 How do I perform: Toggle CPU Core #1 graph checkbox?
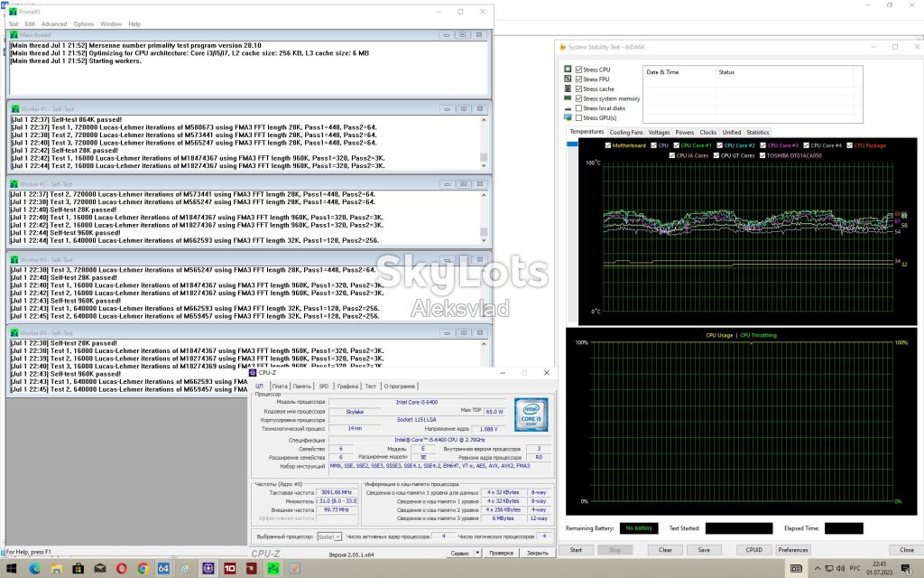click(x=677, y=145)
